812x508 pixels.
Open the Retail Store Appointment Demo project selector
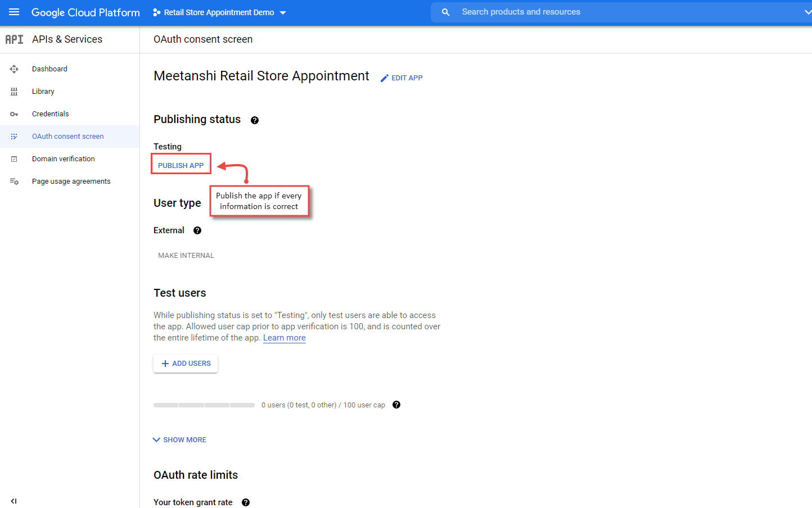pos(219,12)
